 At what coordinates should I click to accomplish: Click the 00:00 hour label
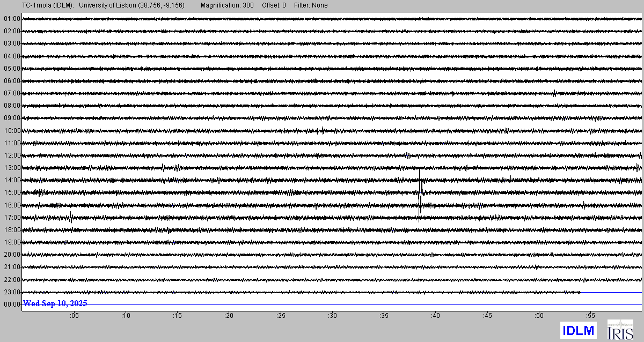tap(12, 304)
